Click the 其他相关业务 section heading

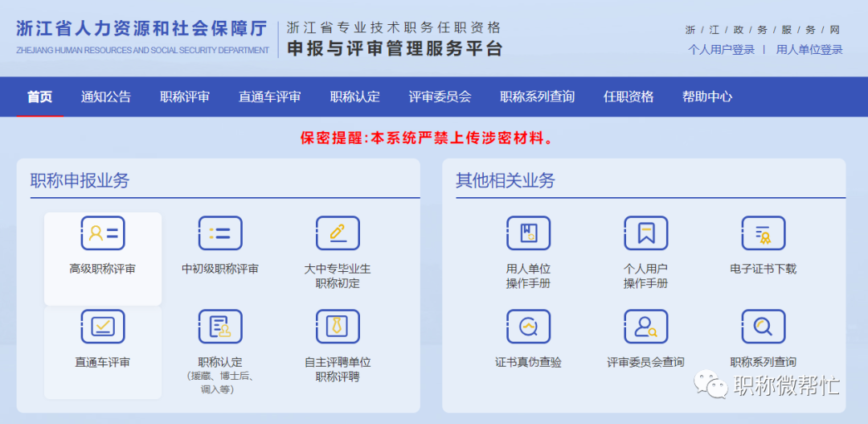tap(506, 181)
